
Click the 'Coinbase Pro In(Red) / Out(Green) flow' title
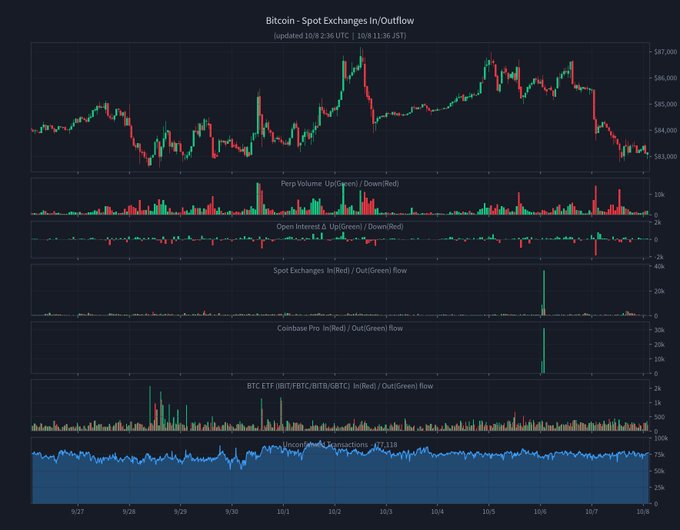pos(340,328)
